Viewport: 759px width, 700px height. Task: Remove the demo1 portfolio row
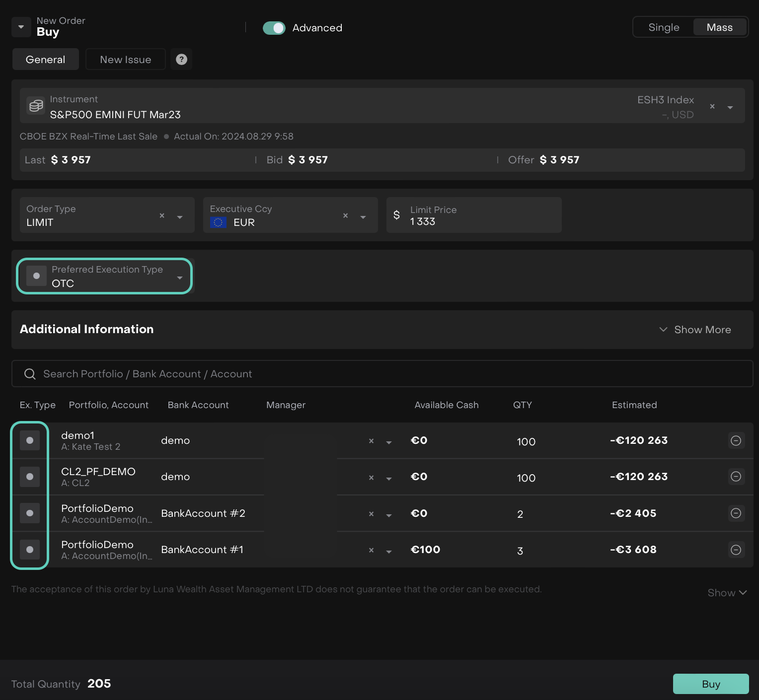736,441
